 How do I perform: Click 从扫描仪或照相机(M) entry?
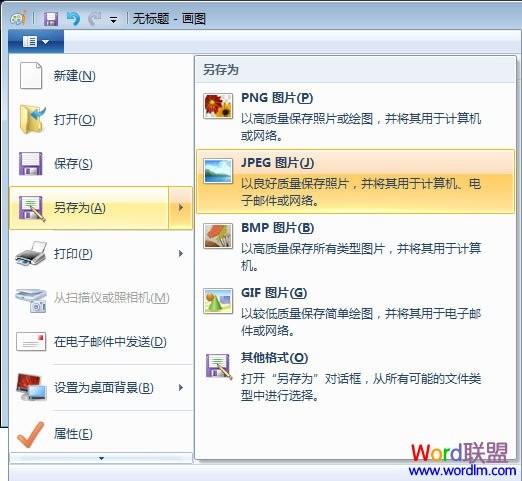tap(101, 298)
